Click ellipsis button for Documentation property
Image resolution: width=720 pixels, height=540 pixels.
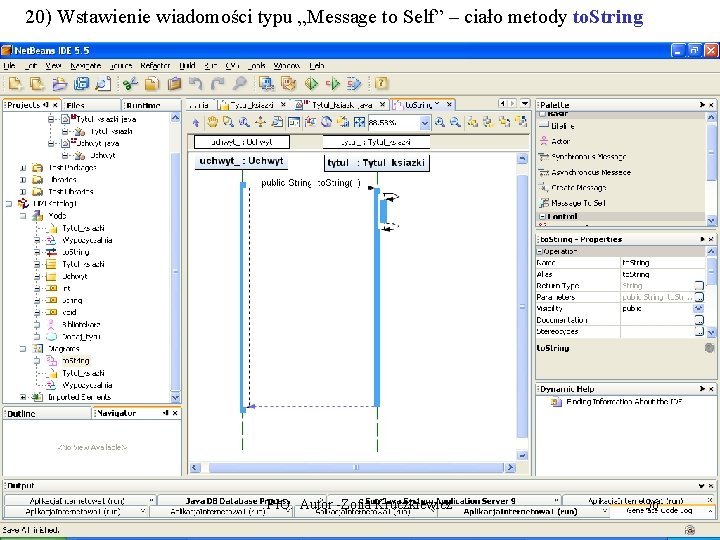pyautogui.click(x=699, y=320)
